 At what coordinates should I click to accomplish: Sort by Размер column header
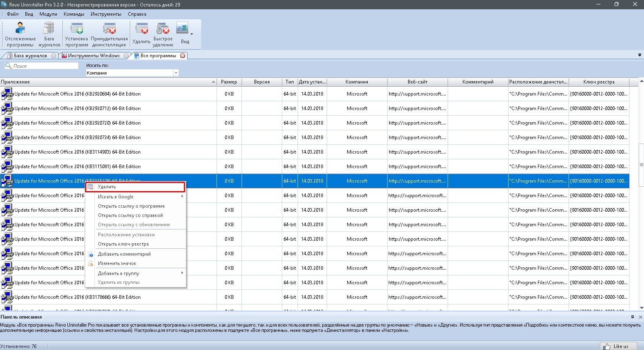click(x=229, y=82)
